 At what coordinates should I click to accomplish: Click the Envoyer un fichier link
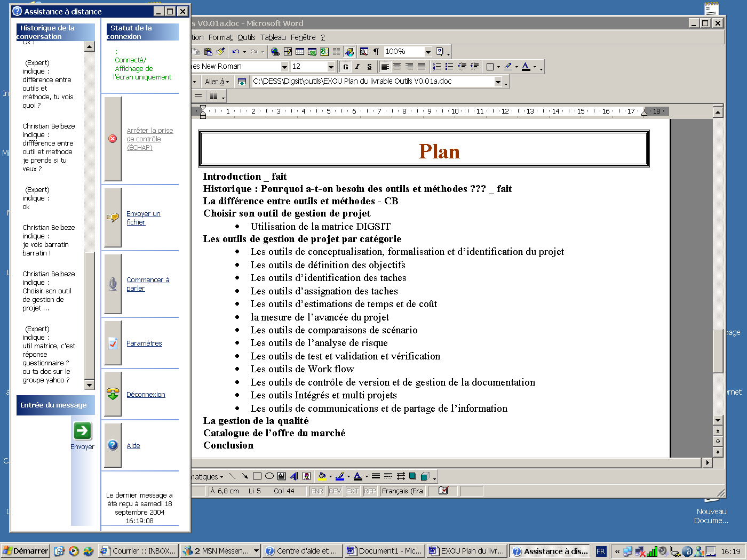point(143,218)
